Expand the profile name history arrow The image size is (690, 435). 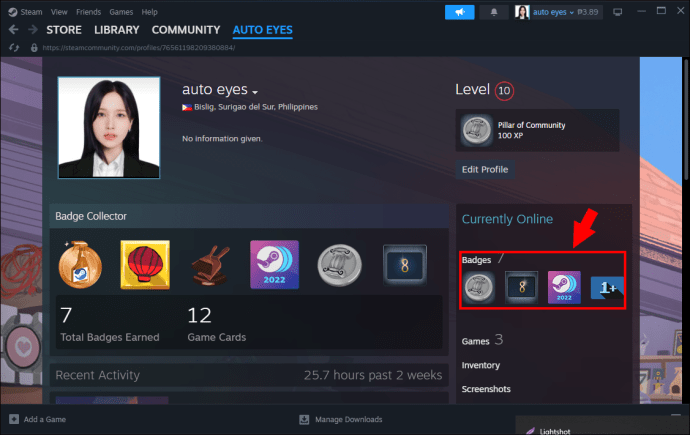coord(255,92)
